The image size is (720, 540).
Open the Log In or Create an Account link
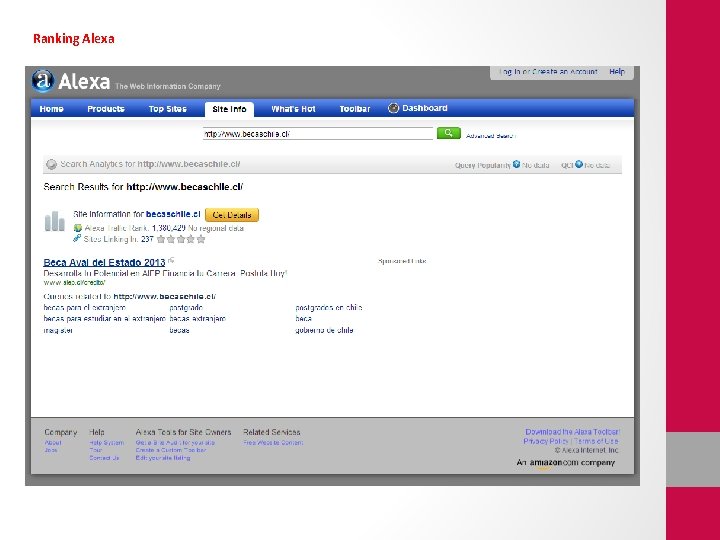point(548,72)
